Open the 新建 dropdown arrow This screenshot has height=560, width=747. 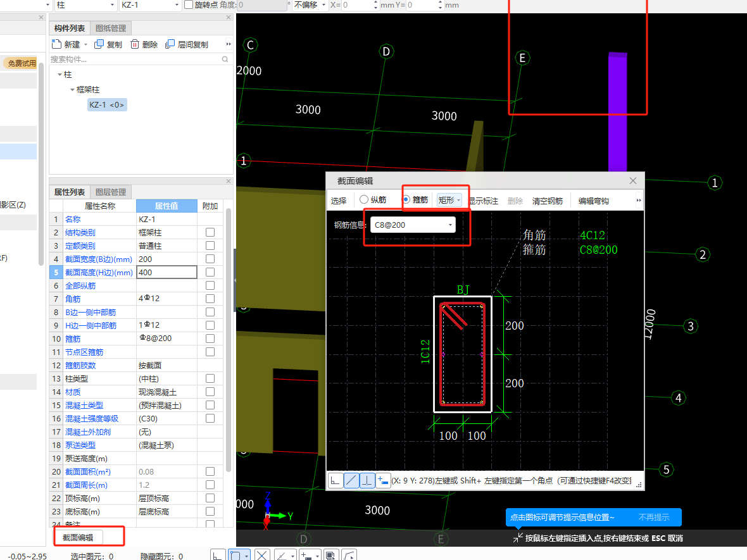tap(85, 44)
